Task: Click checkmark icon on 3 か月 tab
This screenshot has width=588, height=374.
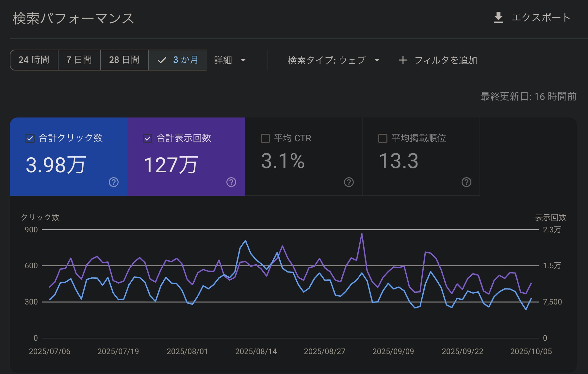Action: coord(162,60)
